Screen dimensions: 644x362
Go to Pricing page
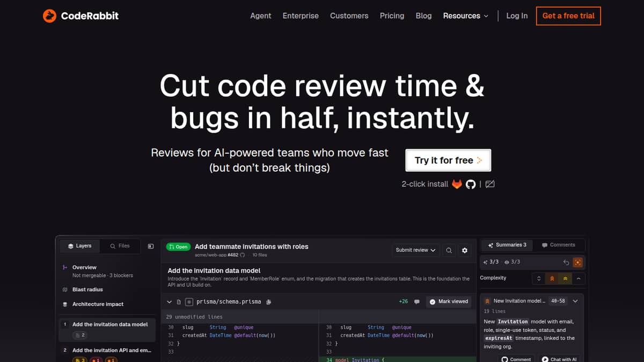point(392,16)
